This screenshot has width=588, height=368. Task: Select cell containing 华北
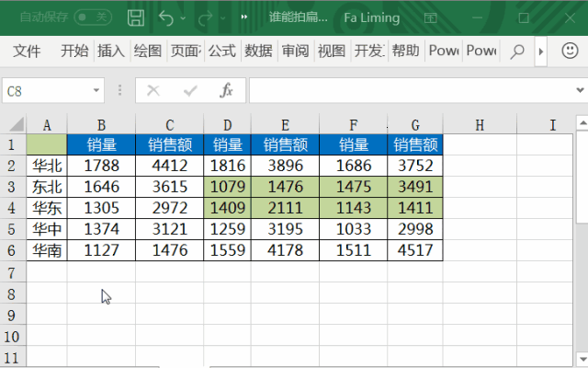click(47, 166)
